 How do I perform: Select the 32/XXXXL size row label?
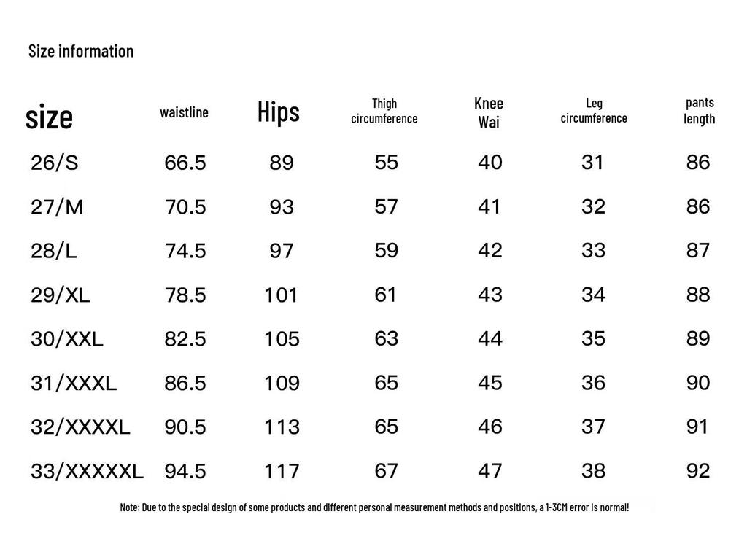80,427
